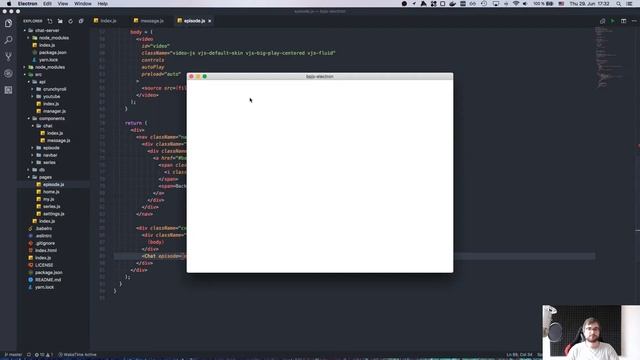The image size is (640, 360).
Task: Click the Docker whale icon in menu bar
Action: click(x=452, y=4)
